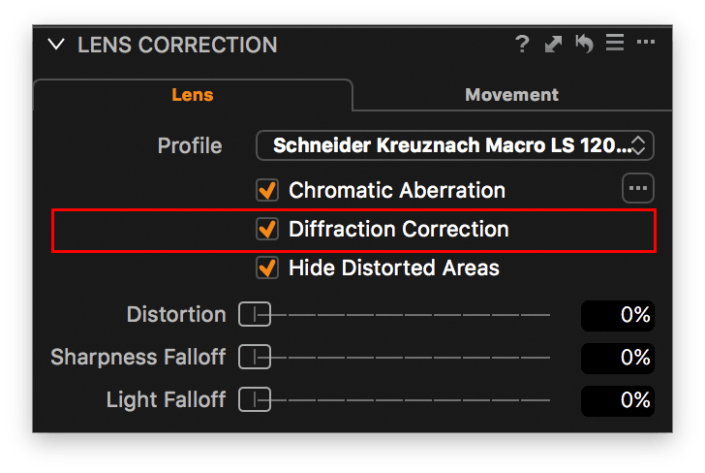Disable the Chromatic Aberration checkbox

tap(267, 190)
